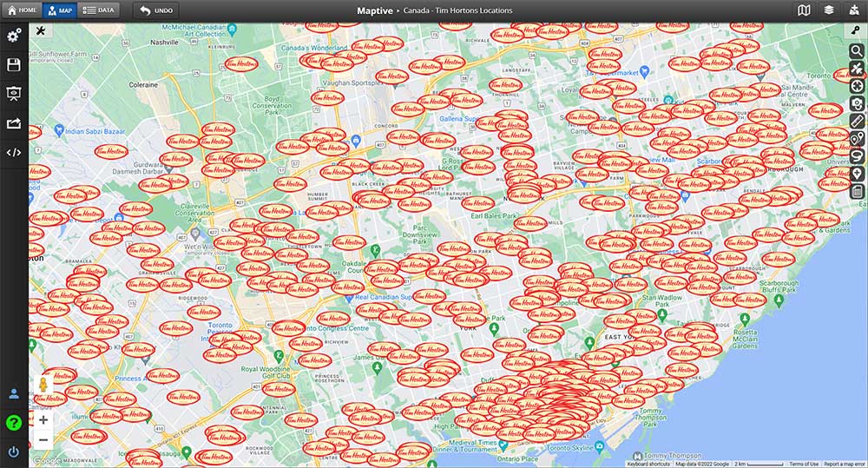Open the layers stack icon
The width and height of the screenshot is (868, 468).
[829, 10]
